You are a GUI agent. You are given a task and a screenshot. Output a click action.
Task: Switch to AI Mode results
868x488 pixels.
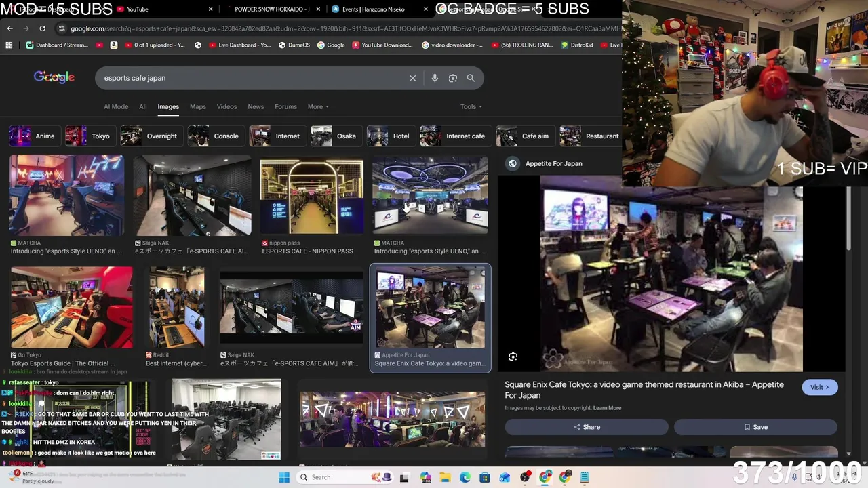tap(116, 106)
